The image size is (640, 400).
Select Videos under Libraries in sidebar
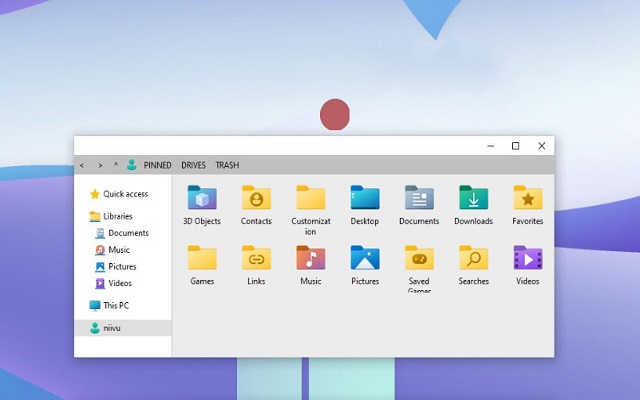(x=113, y=283)
